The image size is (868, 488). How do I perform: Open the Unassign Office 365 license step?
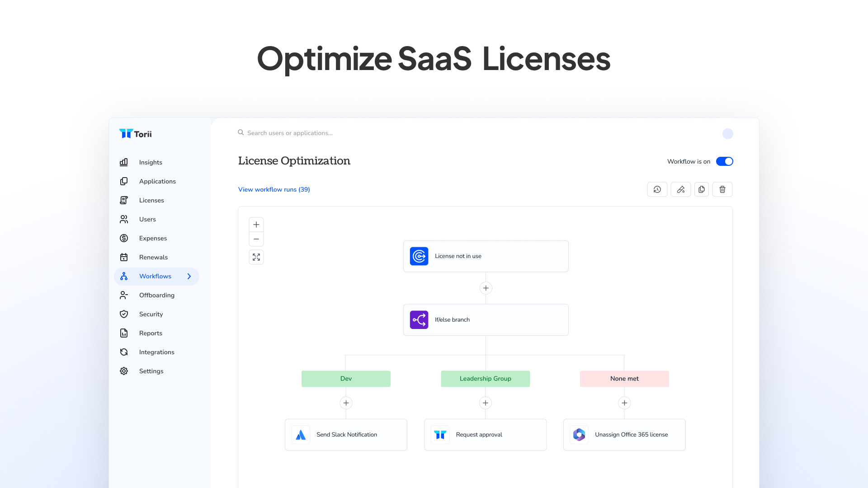click(x=624, y=434)
